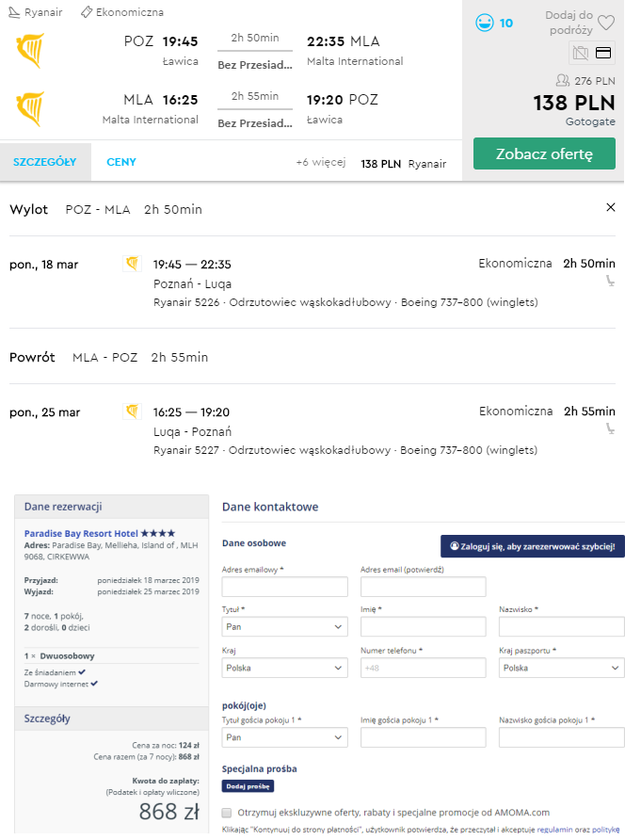Switch to the CENY tab
This screenshot has width=625, height=840.
pos(121,162)
